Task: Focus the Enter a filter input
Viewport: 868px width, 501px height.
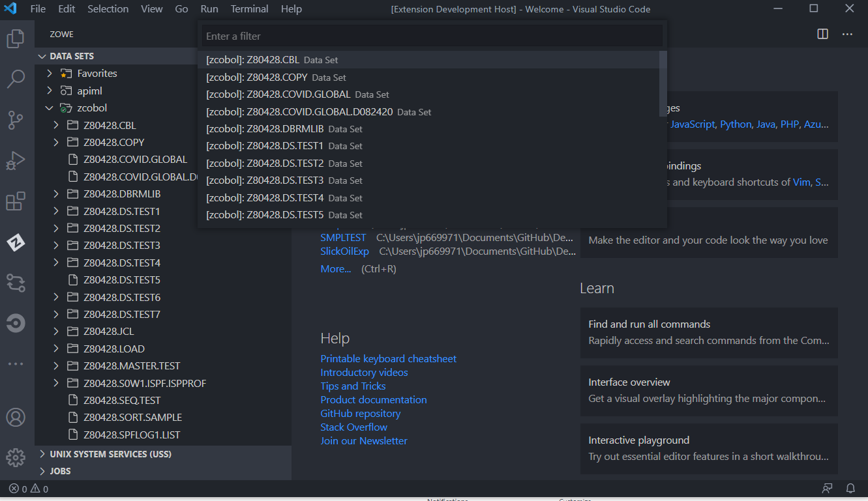Action: point(432,36)
